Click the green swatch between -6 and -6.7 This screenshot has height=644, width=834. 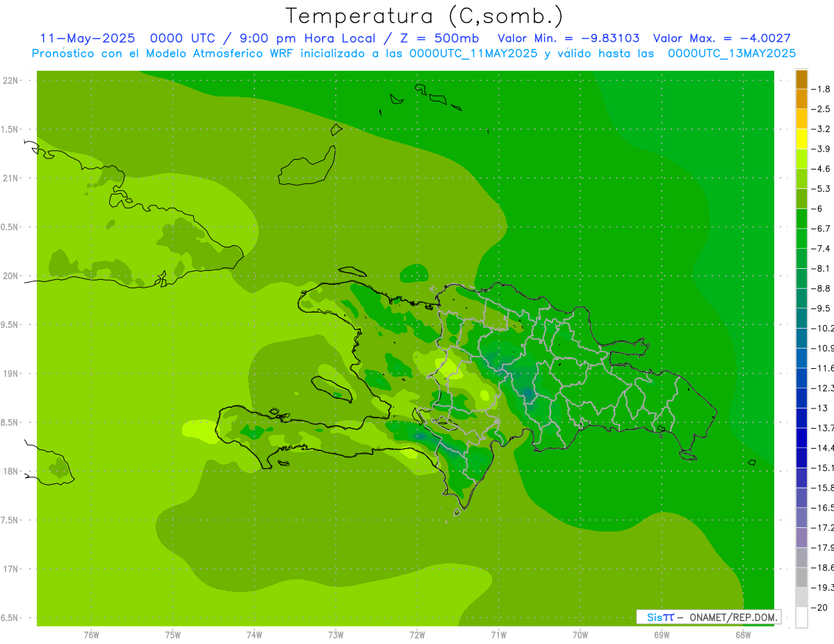tap(801, 219)
